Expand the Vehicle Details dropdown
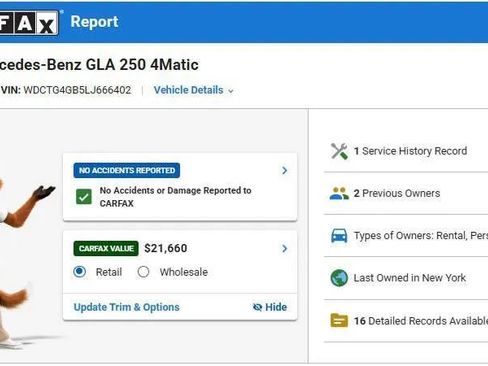Image resolution: width=488 pixels, height=366 pixels. coord(193,90)
